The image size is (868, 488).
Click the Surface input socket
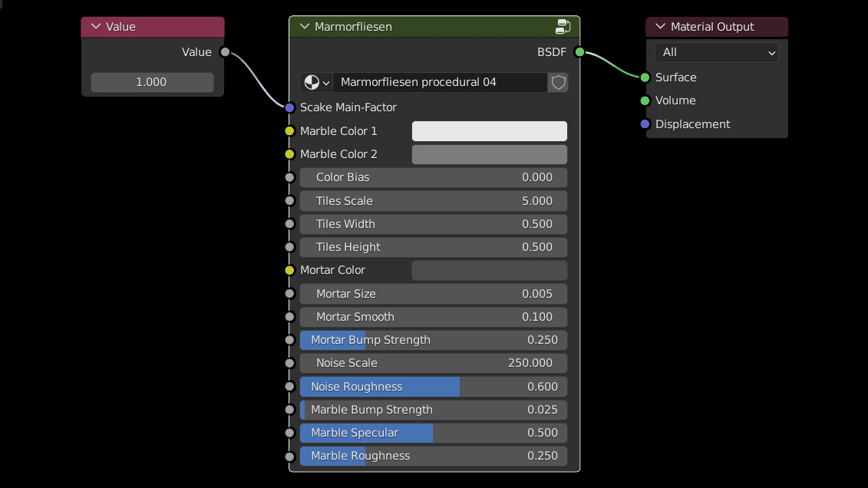coord(645,77)
